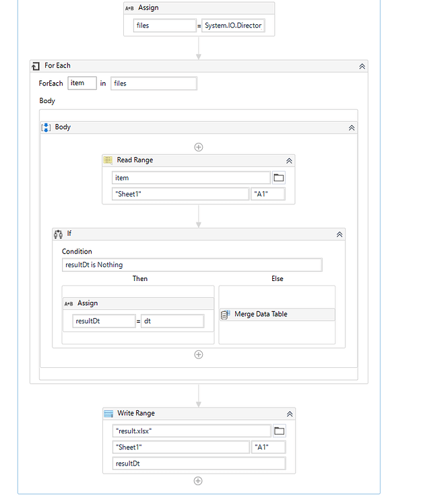The height and width of the screenshot is (504, 425).
Task: Click the Write Range activity icon
Action: pyautogui.click(x=108, y=414)
